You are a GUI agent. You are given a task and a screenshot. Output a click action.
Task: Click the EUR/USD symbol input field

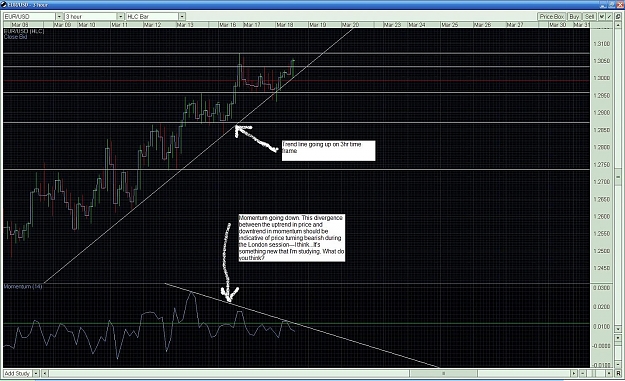pyautogui.click(x=29, y=16)
